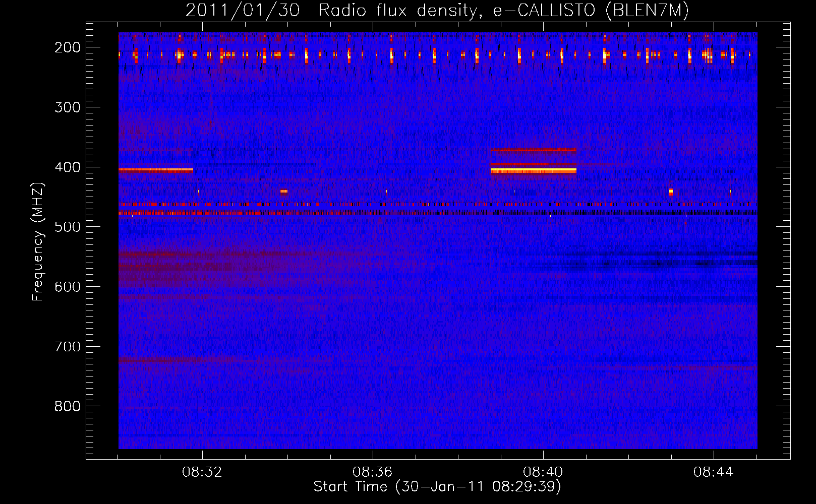Click the 08:44 time tick label
Image resolution: width=816 pixels, height=504 pixels.
714,472
